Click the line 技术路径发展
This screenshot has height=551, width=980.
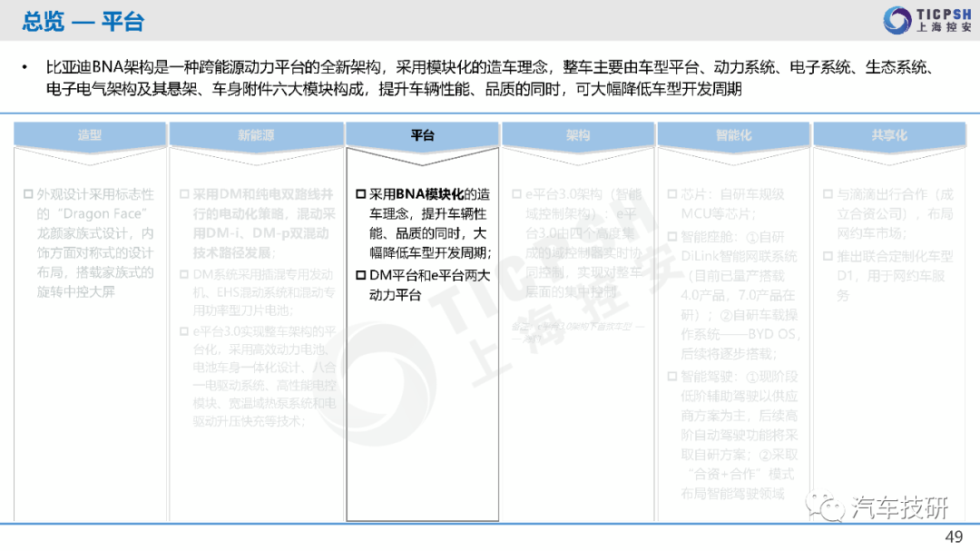(234, 252)
